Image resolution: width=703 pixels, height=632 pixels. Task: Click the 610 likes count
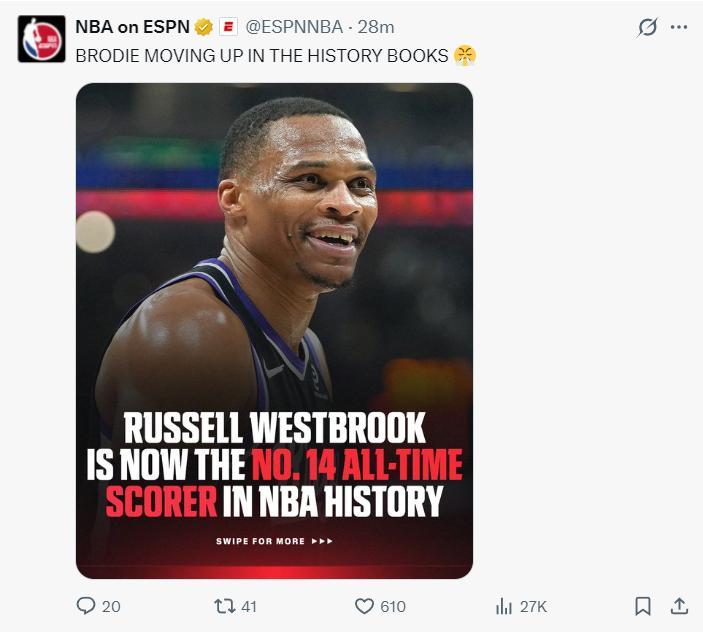(392, 606)
